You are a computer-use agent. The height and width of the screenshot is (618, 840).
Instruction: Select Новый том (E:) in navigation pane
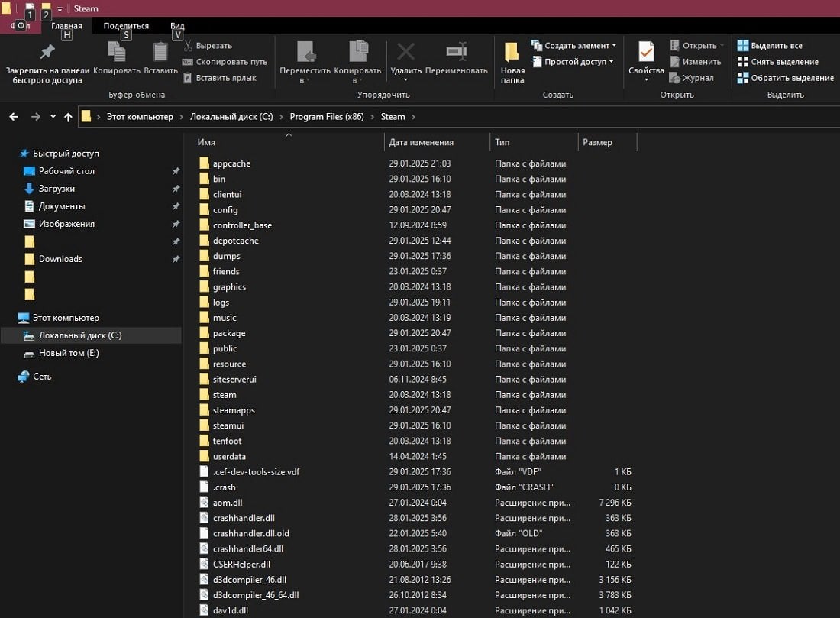coord(69,353)
